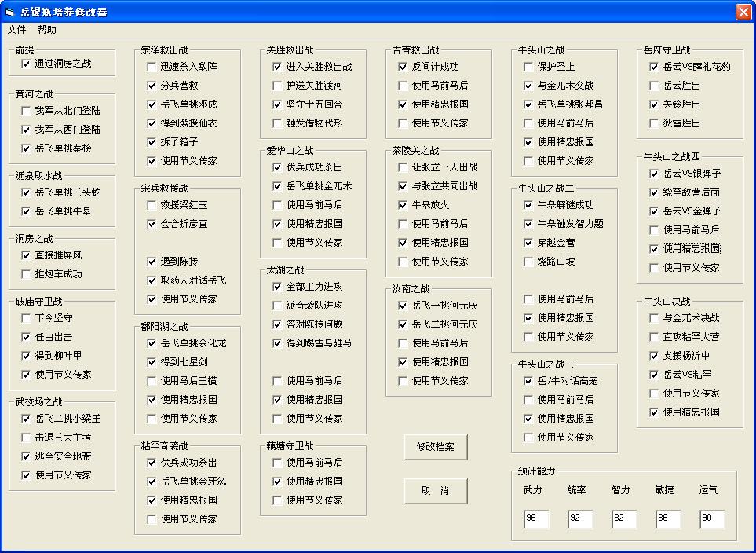Uncheck 拆了箱子 checkbox

[152, 142]
